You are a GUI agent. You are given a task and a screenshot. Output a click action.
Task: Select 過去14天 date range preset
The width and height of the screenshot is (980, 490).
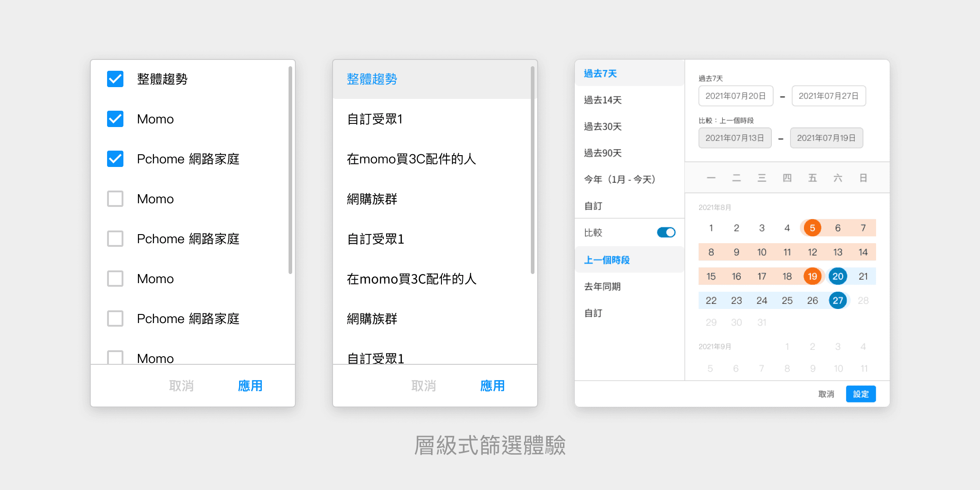pyautogui.click(x=603, y=100)
